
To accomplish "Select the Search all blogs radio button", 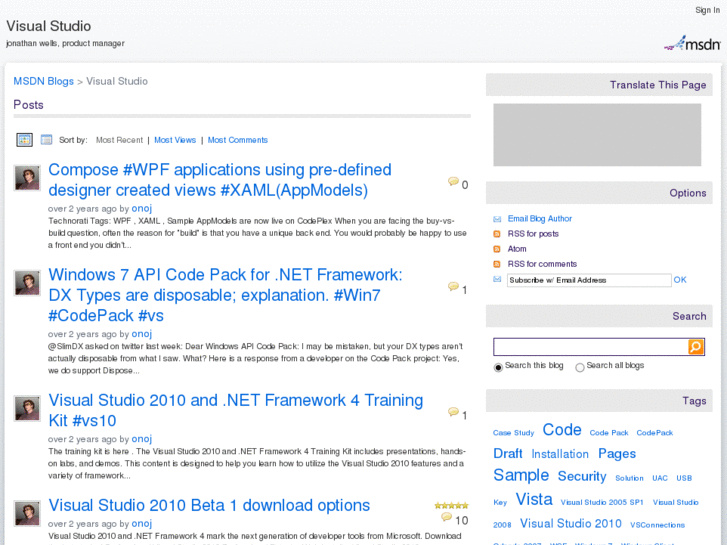I will point(580,367).
